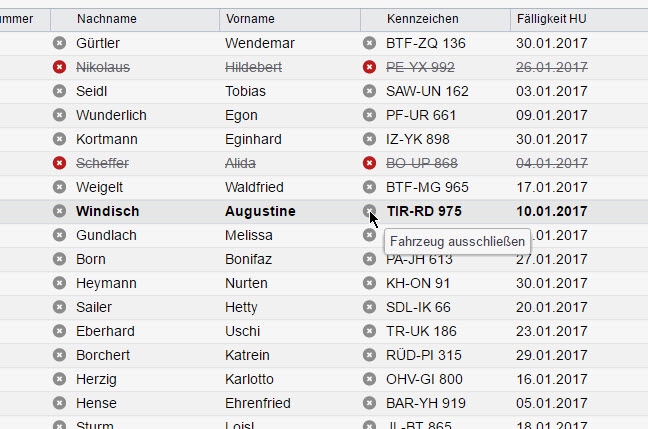Screen dimensions: 648x429
Task: Exclude vehicle RÜD-PI 315
Action: (369, 355)
